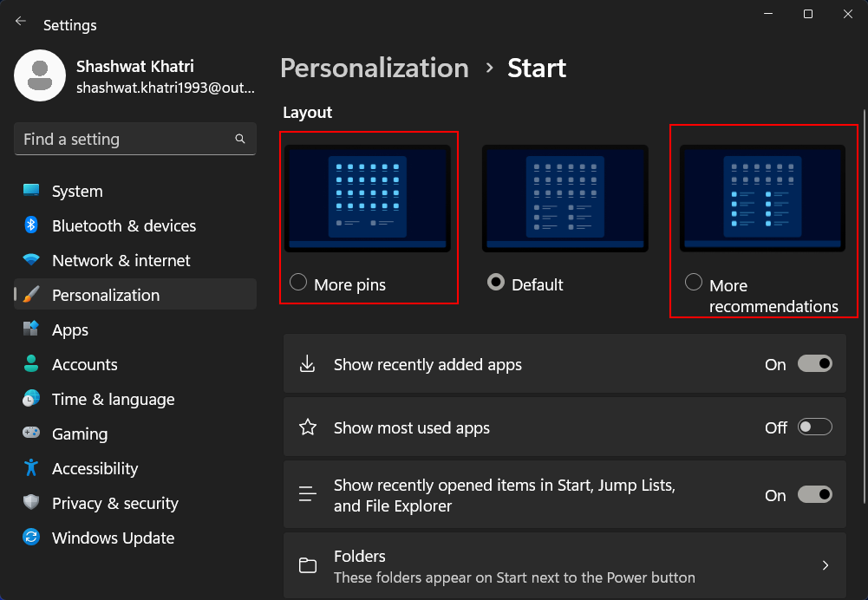Viewport: 868px width, 600px height.
Task: Enable Show most used apps
Action: [813, 427]
